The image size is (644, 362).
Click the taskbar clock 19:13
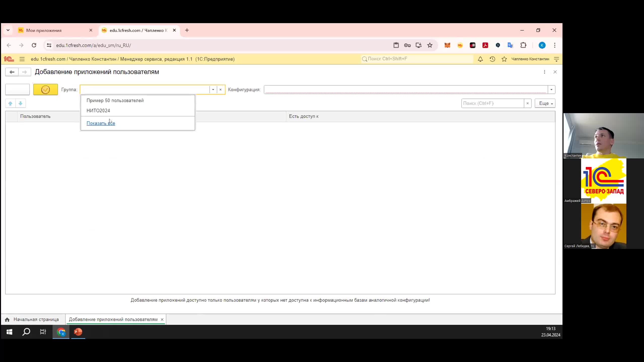click(551, 329)
